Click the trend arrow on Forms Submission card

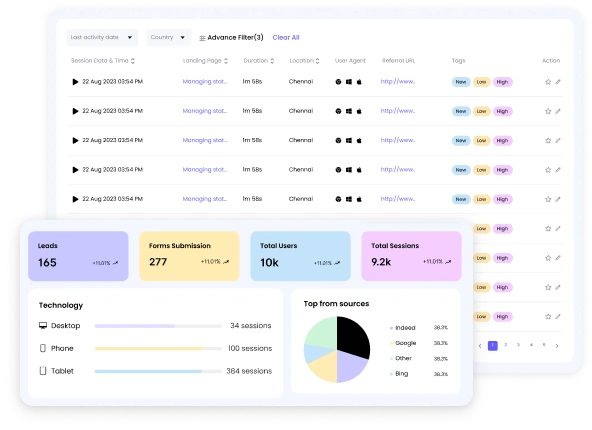tap(226, 262)
